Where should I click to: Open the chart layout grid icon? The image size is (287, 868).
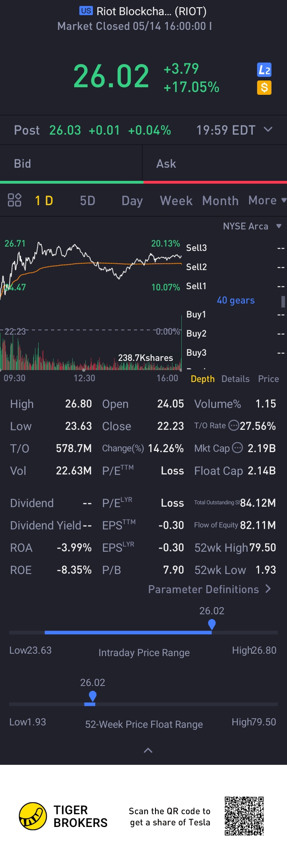tap(14, 200)
